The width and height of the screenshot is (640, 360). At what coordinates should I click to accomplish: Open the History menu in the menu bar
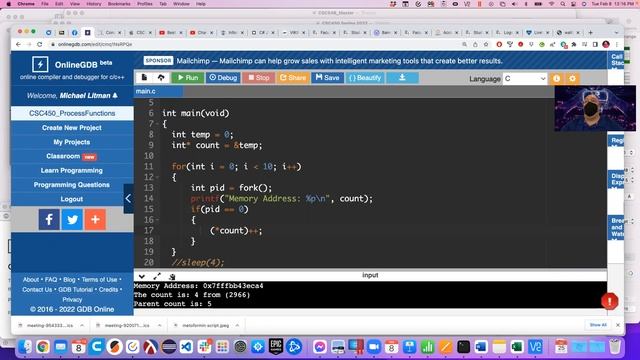click(x=93, y=4)
